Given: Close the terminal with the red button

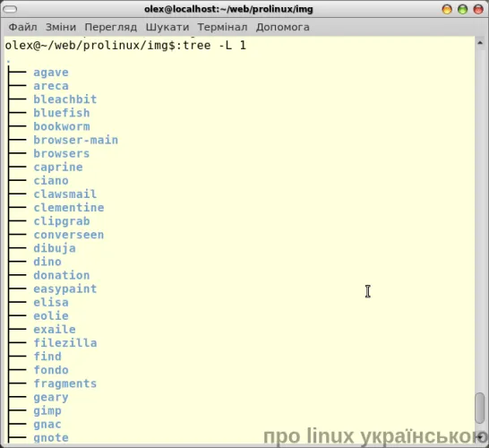Looking at the screenshot, I should click(478, 9).
